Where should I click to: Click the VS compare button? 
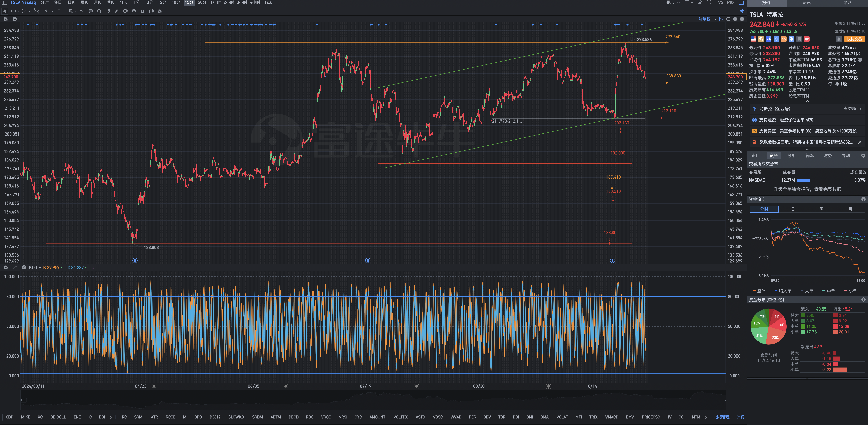720,3
